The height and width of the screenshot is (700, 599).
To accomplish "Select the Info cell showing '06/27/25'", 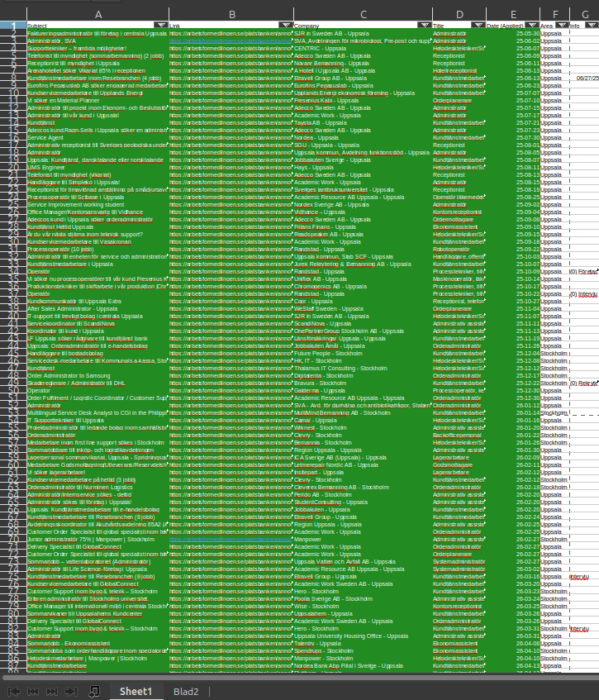I will [x=585, y=79].
